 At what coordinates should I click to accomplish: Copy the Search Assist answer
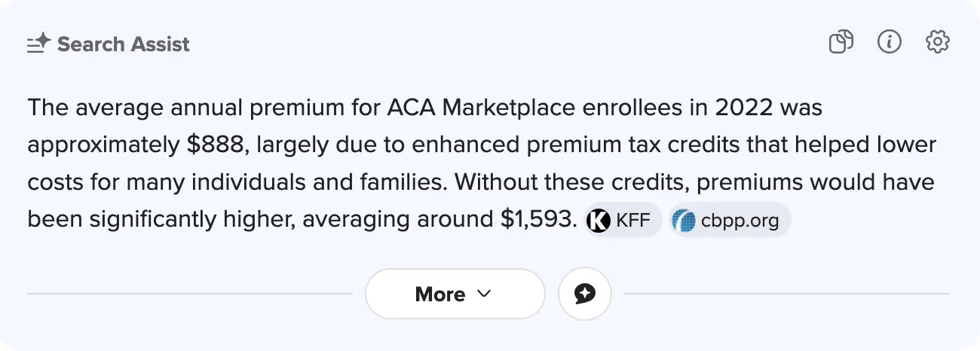[x=841, y=42]
